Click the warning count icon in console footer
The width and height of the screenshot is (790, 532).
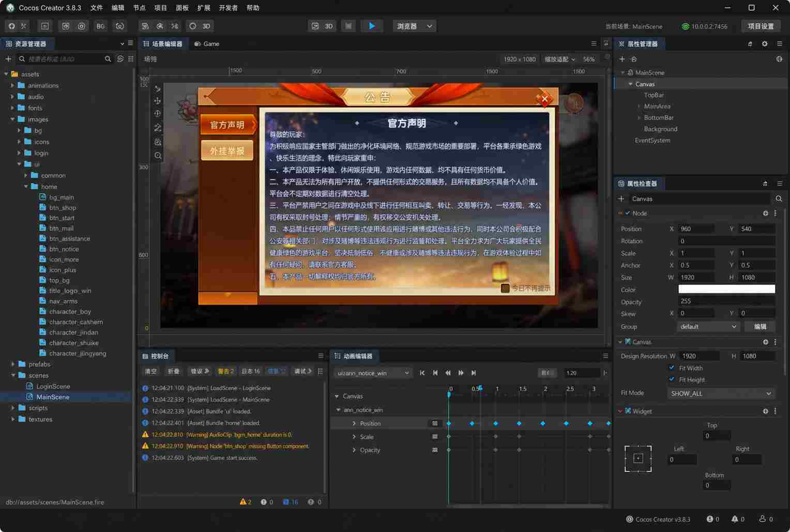click(243, 502)
